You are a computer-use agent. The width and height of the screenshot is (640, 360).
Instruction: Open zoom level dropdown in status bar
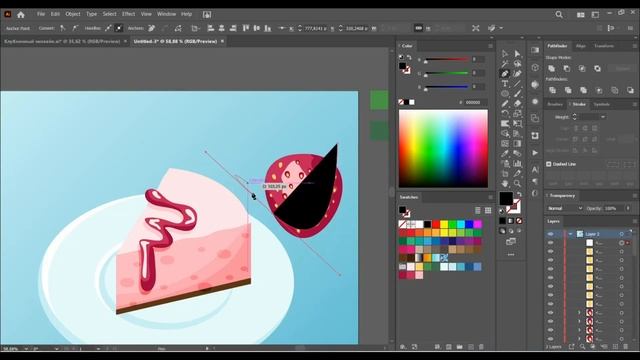(26, 349)
